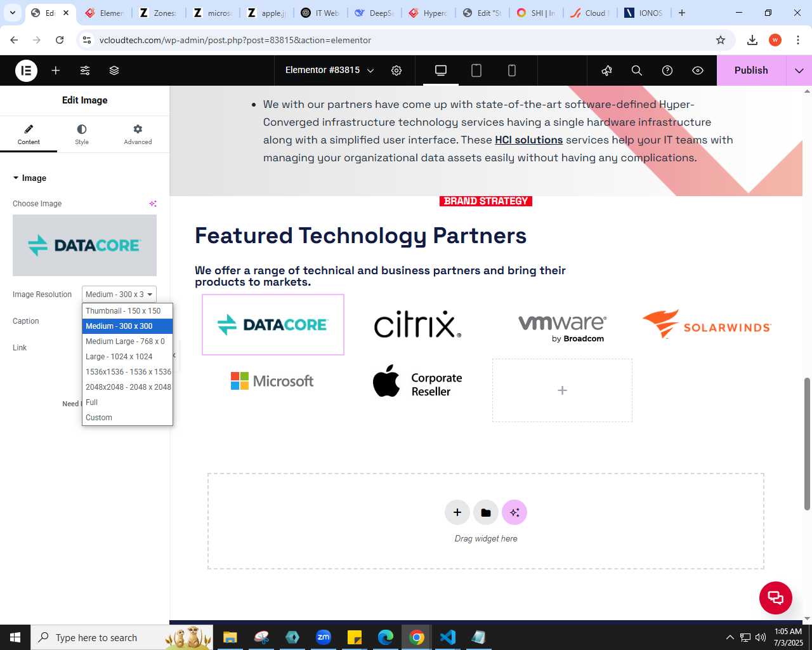The width and height of the screenshot is (812, 650).
Task: Switch to the IONOS browser tab
Action: click(643, 13)
